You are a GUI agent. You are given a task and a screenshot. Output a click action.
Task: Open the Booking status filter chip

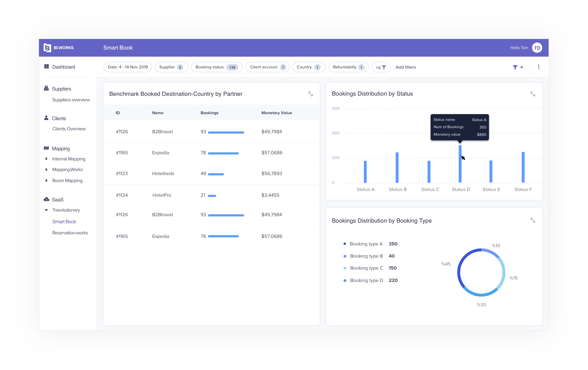coord(216,67)
